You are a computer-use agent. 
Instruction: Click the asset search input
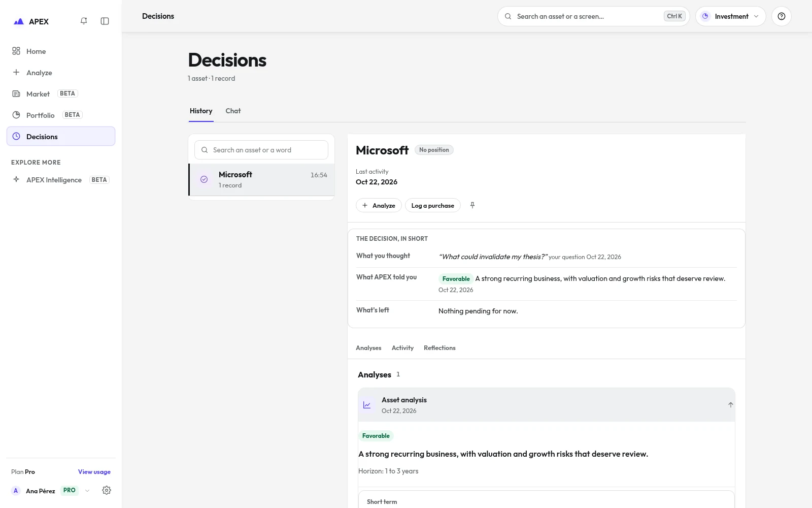261,150
